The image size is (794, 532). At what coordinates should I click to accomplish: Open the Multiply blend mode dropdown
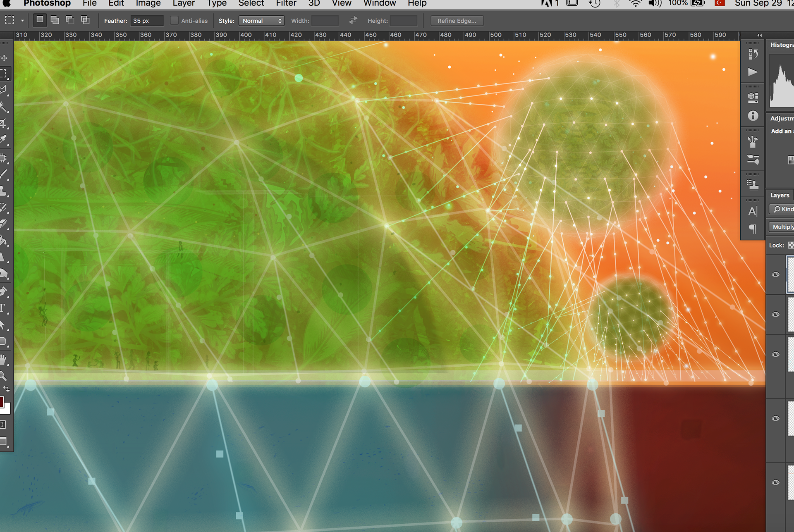point(782,227)
